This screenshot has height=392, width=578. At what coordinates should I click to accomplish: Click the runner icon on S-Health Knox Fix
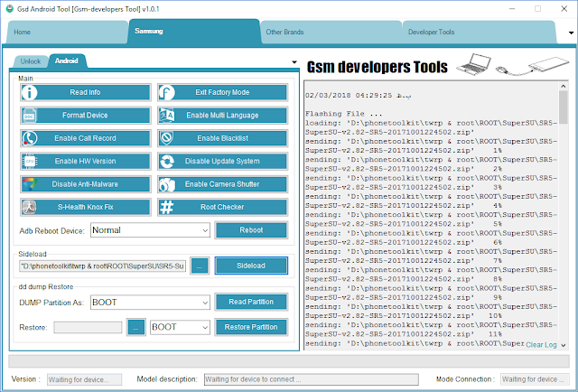tap(30, 207)
